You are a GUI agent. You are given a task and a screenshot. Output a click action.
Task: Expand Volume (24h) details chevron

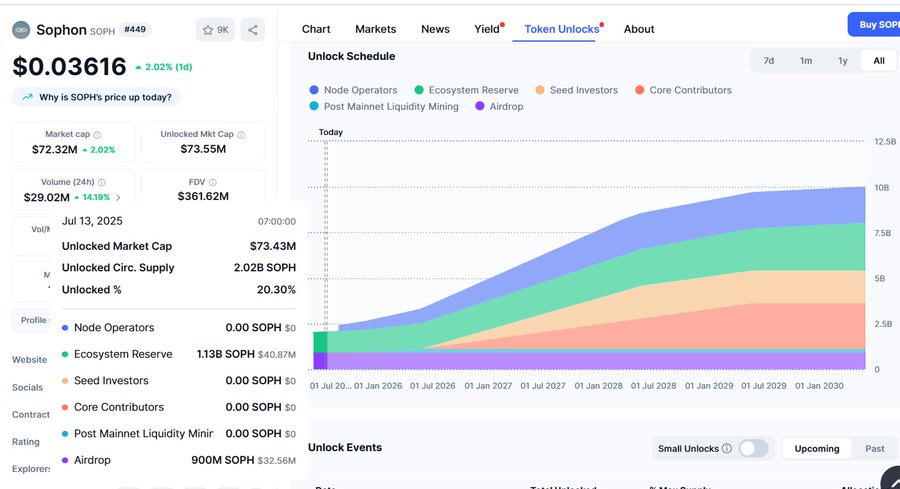118,197
